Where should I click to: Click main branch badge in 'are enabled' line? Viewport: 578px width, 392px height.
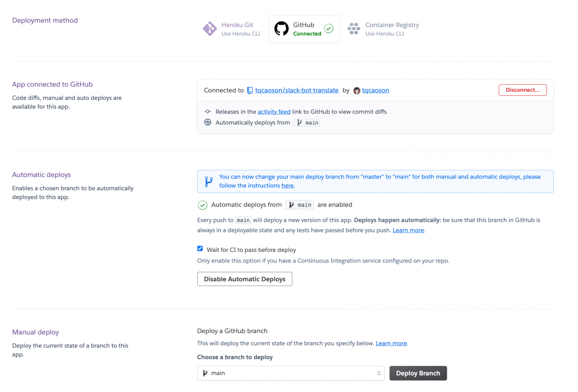[x=299, y=205]
